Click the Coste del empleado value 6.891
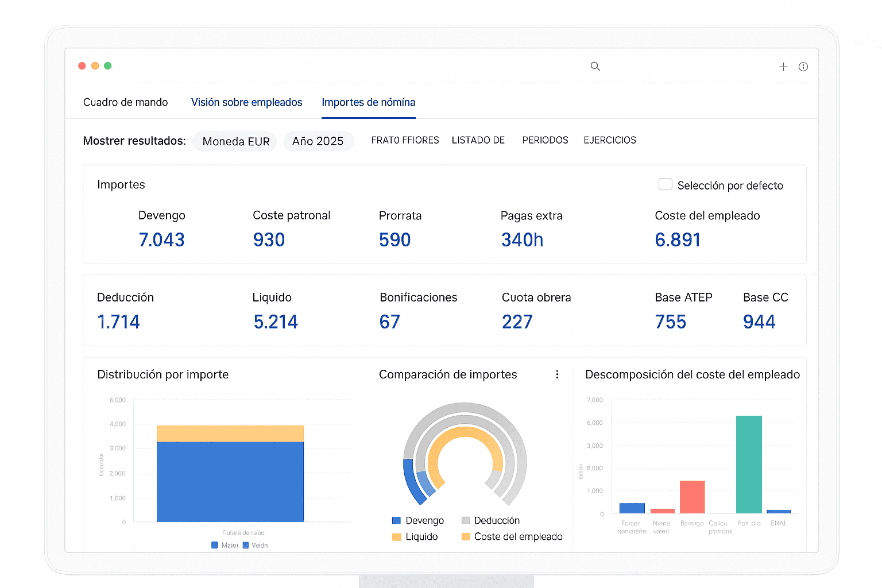Viewport: 882px width, 588px height. 678,240
